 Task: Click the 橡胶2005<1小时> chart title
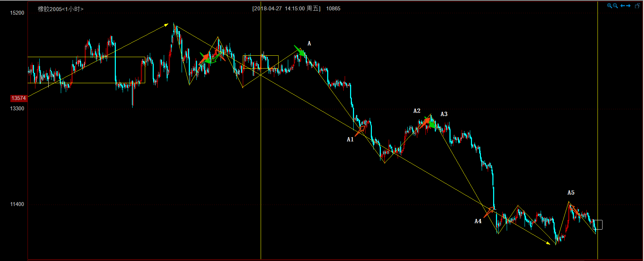[x=60, y=9]
